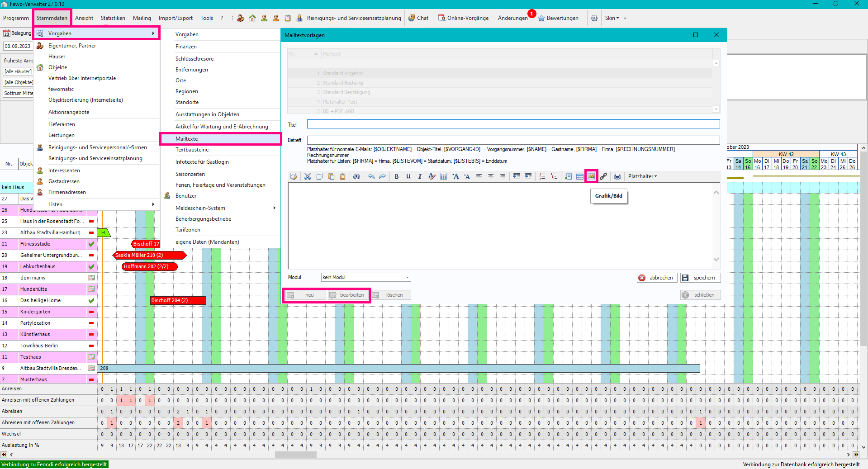The height and width of the screenshot is (469, 868).
Task: Click the Titel input field
Action: click(x=513, y=124)
